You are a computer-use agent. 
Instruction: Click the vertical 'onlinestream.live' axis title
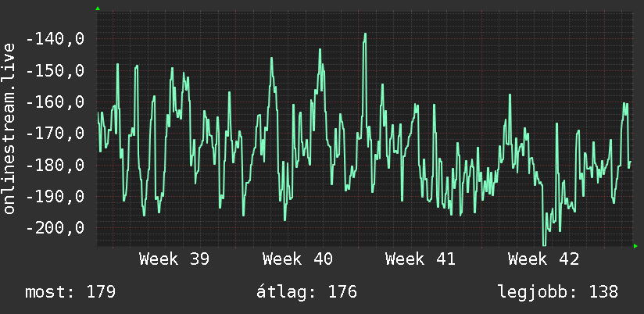[9, 128]
